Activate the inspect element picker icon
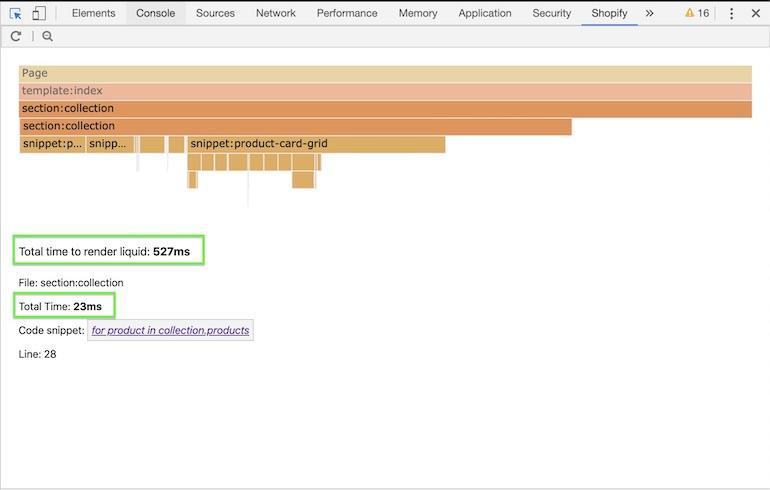Image resolution: width=770 pixels, height=490 pixels. point(15,13)
